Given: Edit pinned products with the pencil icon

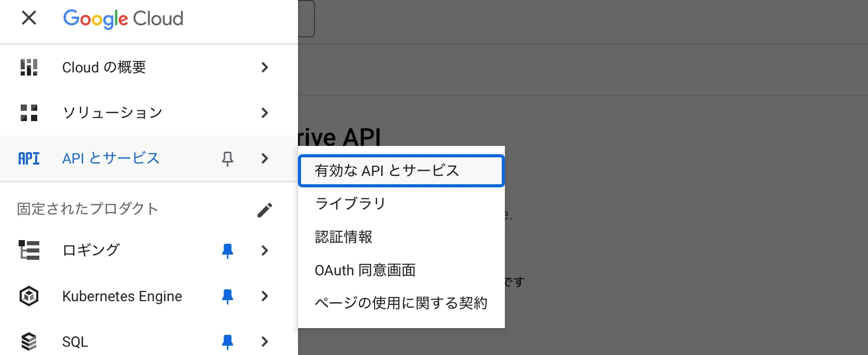Looking at the screenshot, I should pyautogui.click(x=264, y=210).
